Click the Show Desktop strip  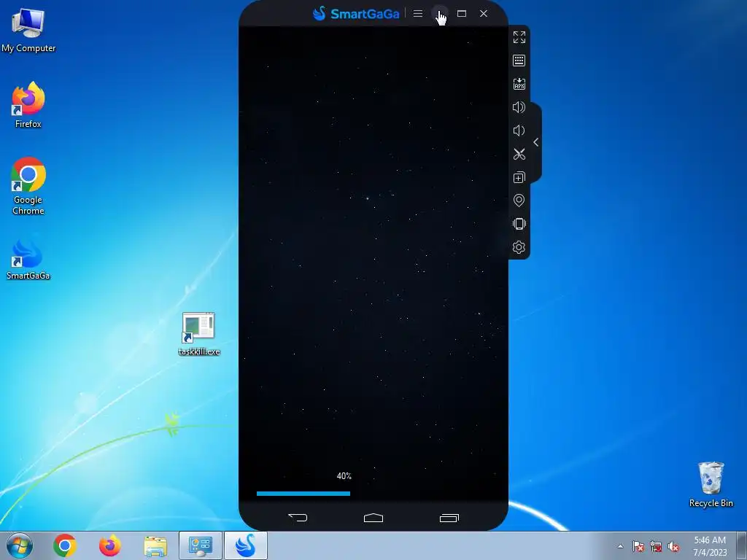coord(742,545)
